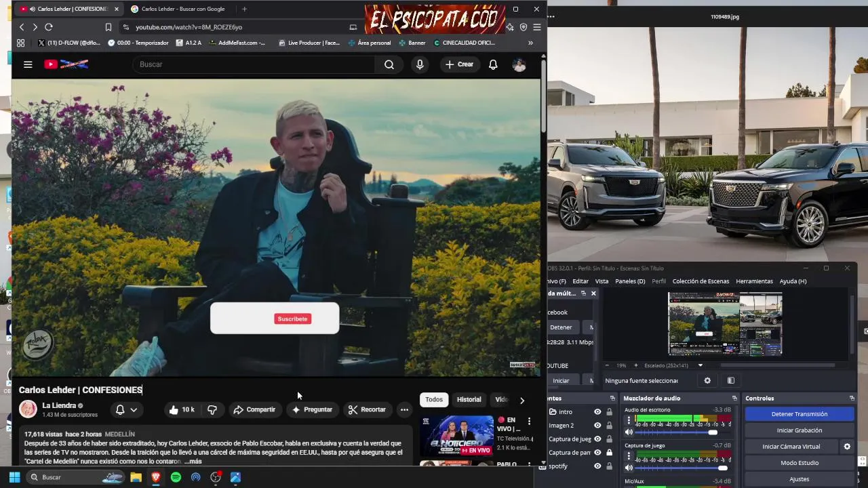868x488 pixels.
Task: Open OBS Ajustes button
Action: coord(799,479)
